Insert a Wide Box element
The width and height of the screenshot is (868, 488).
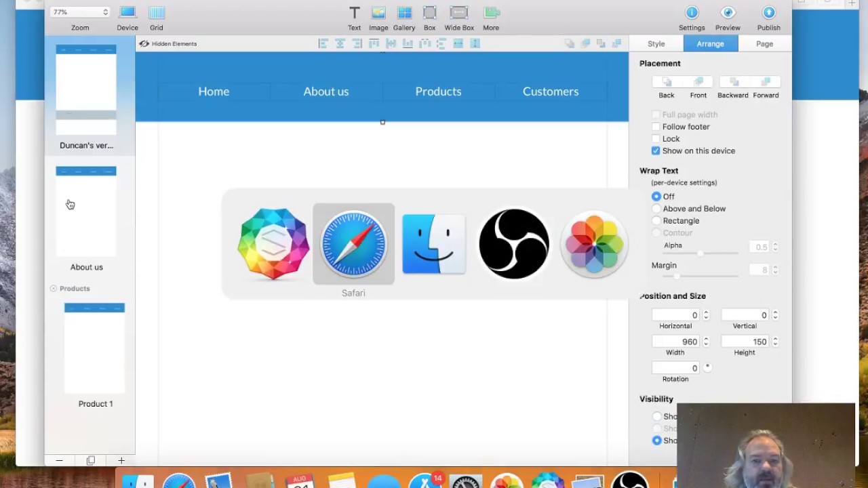[459, 13]
